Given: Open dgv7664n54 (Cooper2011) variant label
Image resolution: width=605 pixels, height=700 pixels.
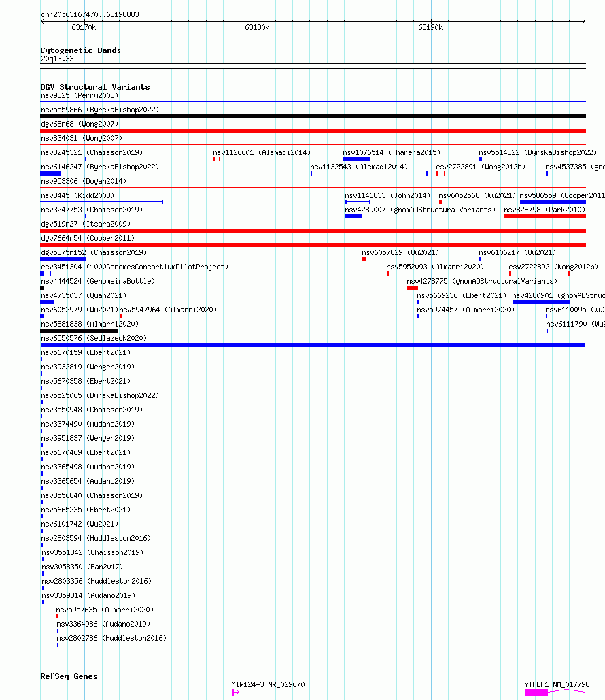Looking at the screenshot, I should (88, 238).
